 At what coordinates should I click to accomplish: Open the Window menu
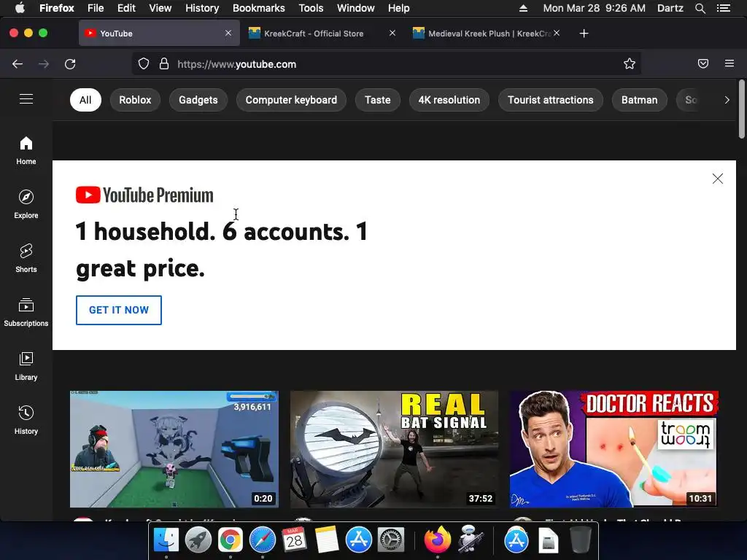356,8
